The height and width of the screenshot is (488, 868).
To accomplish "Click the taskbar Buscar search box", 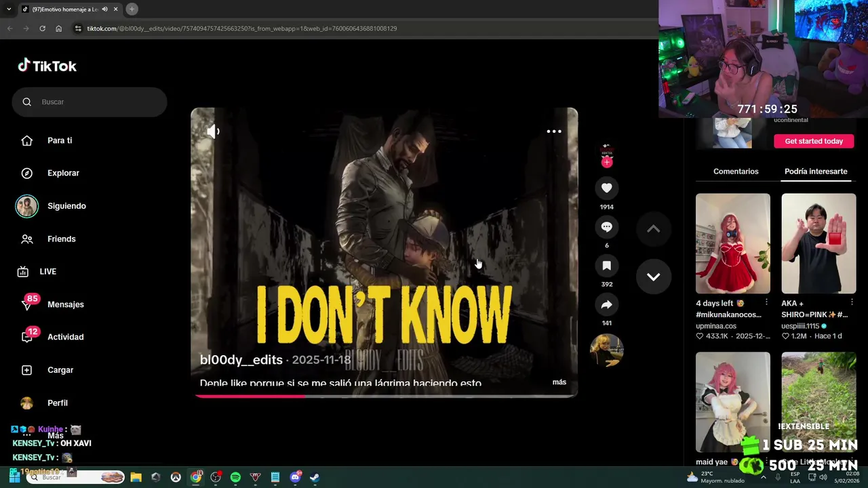I will 76,477.
